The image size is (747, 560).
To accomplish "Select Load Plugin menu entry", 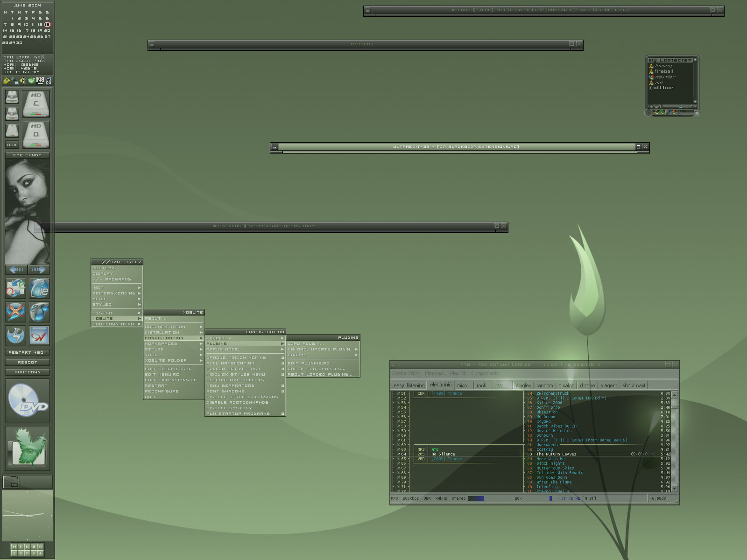I will pyautogui.click(x=323, y=343).
